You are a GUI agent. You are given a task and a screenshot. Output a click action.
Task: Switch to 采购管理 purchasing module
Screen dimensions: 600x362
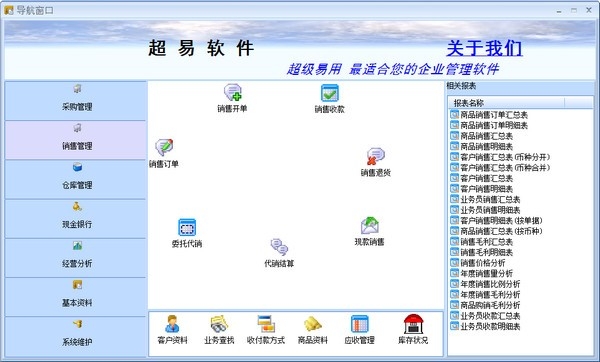[76, 101]
